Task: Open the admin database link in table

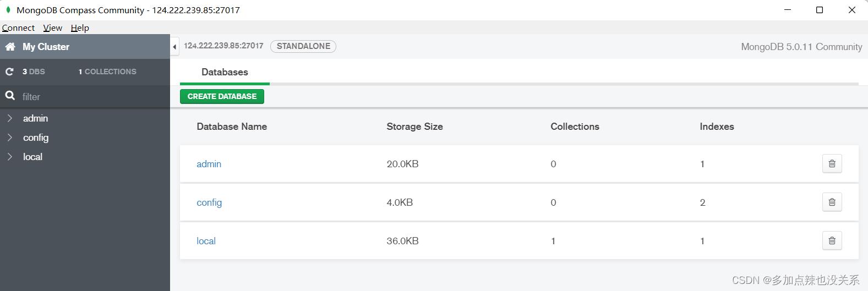Action: point(209,164)
